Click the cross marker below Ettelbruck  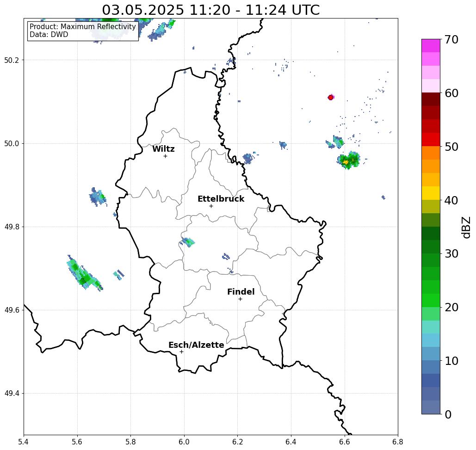[211, 206]
